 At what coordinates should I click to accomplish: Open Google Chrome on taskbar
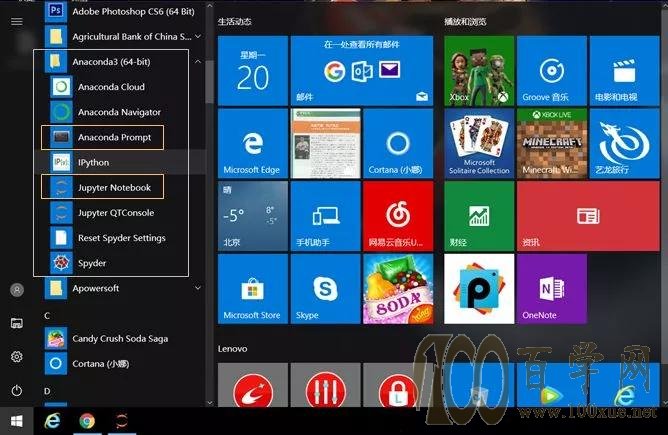click(87, 421)
